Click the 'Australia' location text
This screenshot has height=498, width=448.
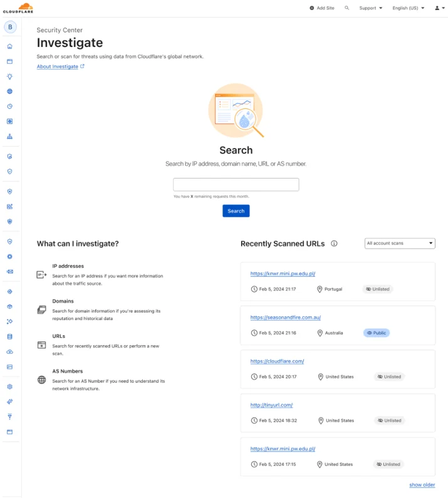click(334, 333)
